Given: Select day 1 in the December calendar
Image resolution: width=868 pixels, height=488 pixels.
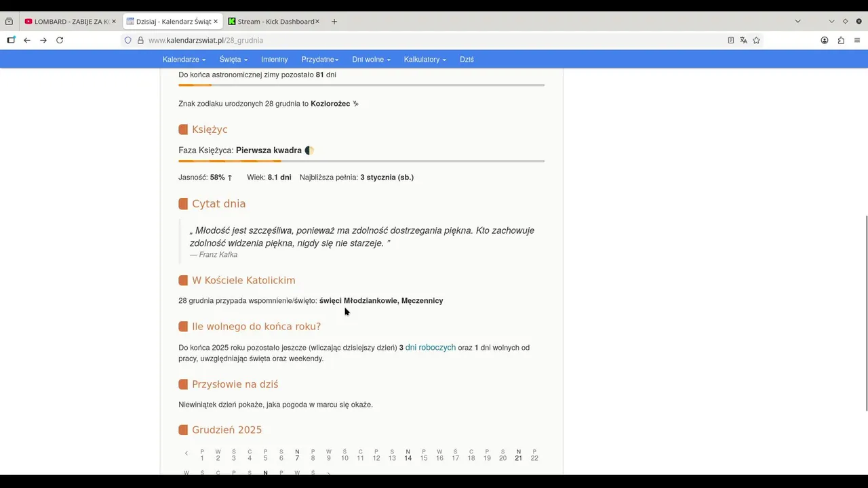Looking at the screenshot, I should 202,455.
